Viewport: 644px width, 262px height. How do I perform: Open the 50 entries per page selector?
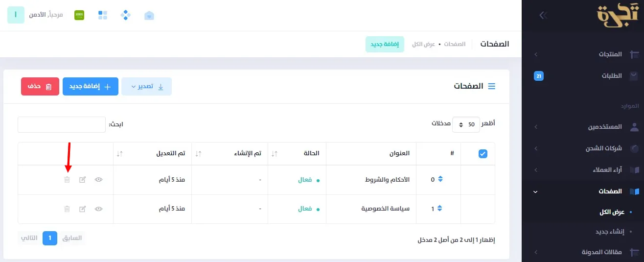coord(466,124)
